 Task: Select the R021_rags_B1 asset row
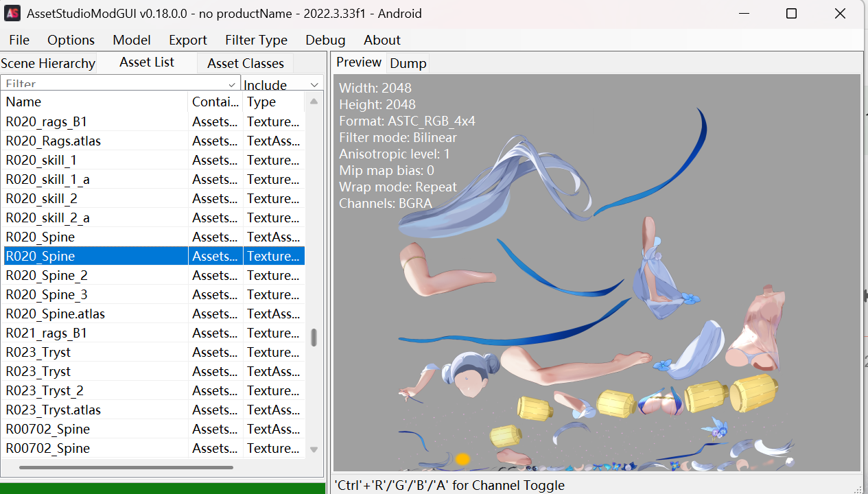[154, 333]
